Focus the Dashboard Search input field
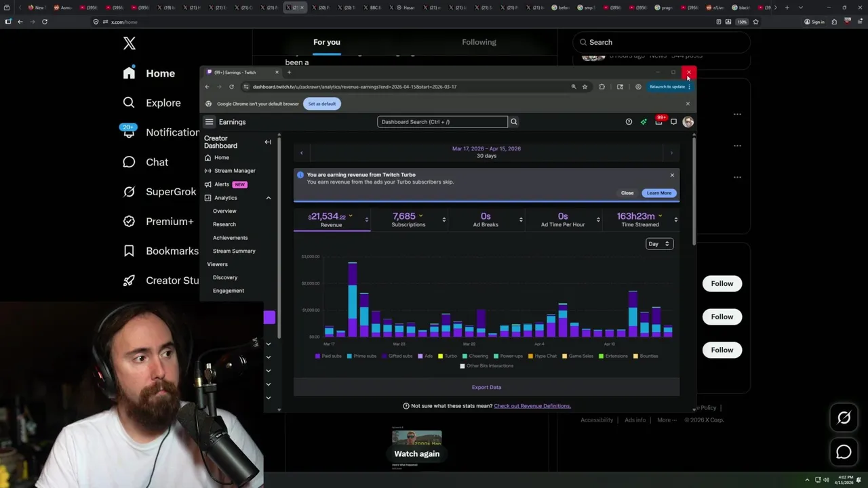The width and height of the screenshot is (868, 488). [442, 122]
